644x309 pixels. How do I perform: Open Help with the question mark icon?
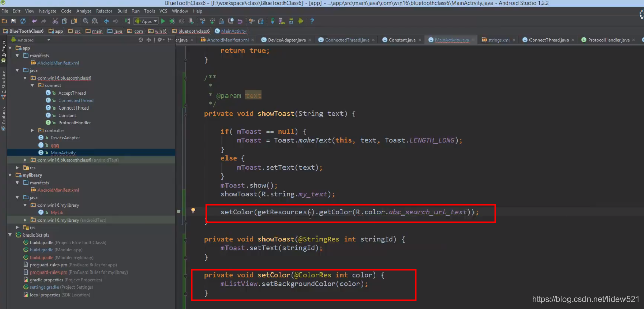[x=312, y=21]
